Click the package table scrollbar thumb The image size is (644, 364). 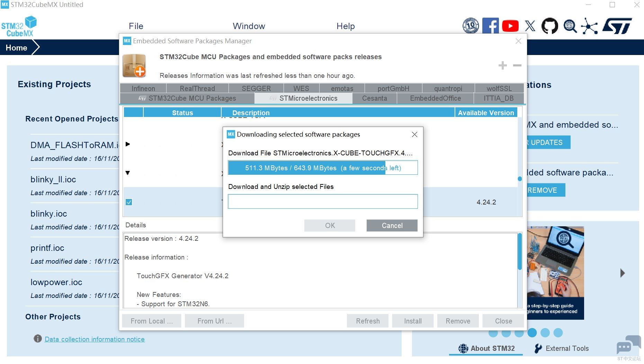tap(520, 179)
